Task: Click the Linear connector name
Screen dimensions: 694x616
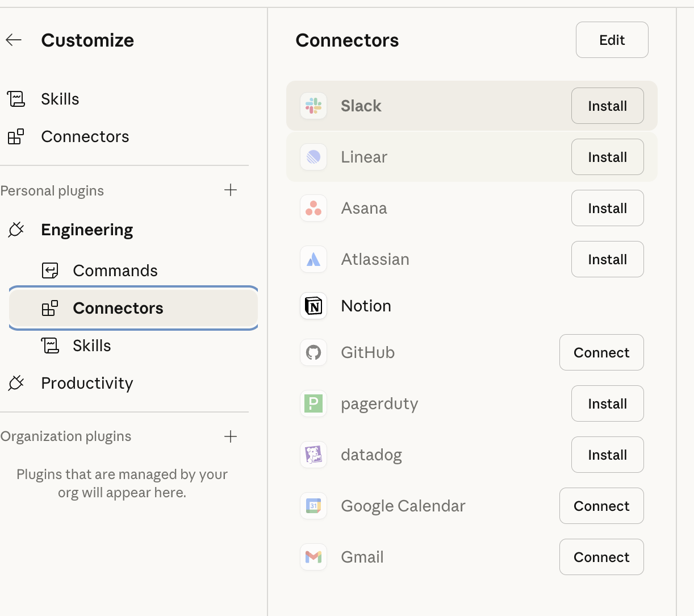Action: [x=364, y=157]
